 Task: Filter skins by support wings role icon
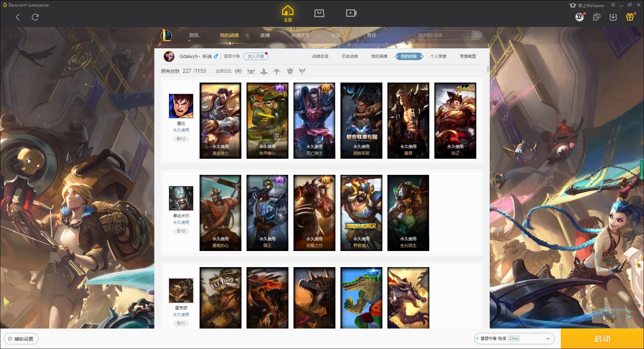[x=302, y=71]
